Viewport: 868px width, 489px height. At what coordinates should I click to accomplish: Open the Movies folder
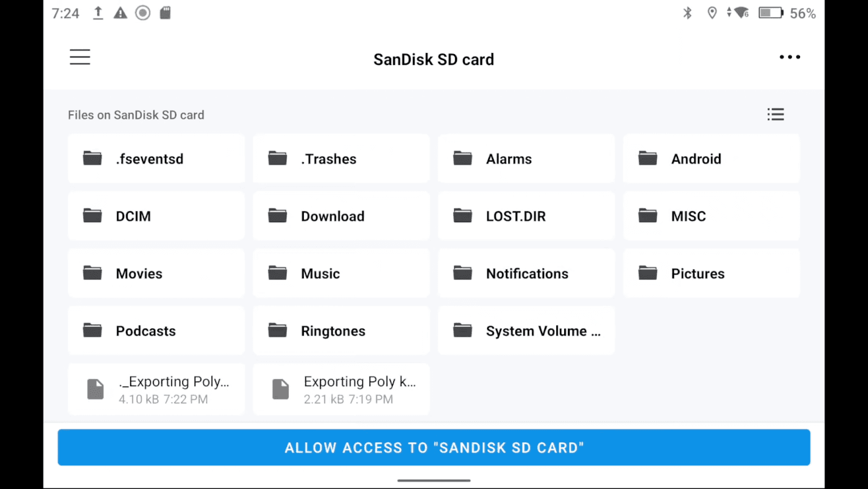coord(156,273)
